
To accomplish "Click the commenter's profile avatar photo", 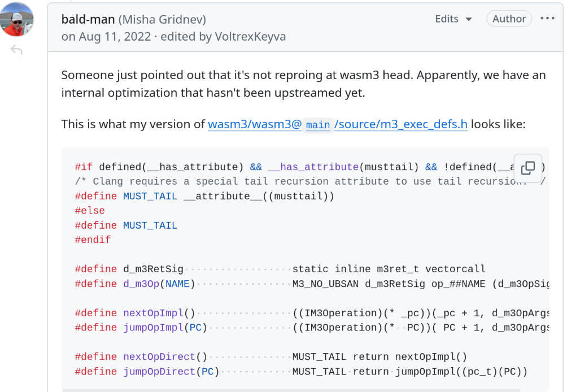I will click(16, 20).
